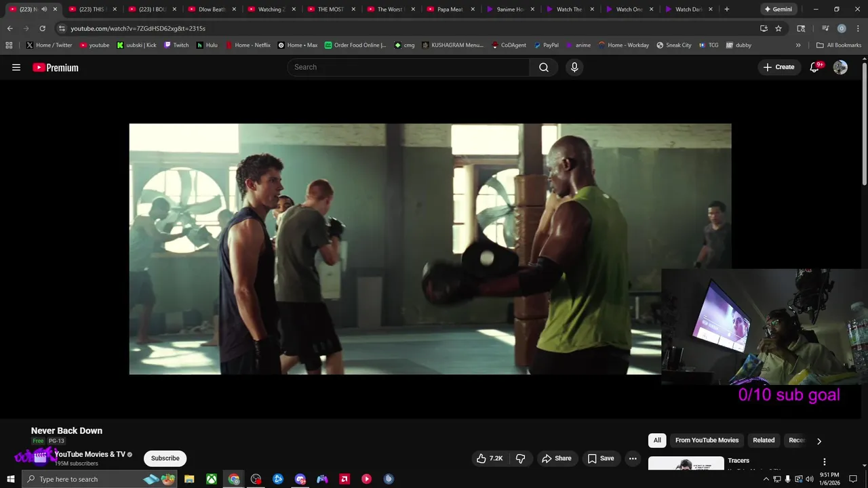Reload the page with refresh icon
868x488 pixels.
pyautogui.click(x=42, y=28)
